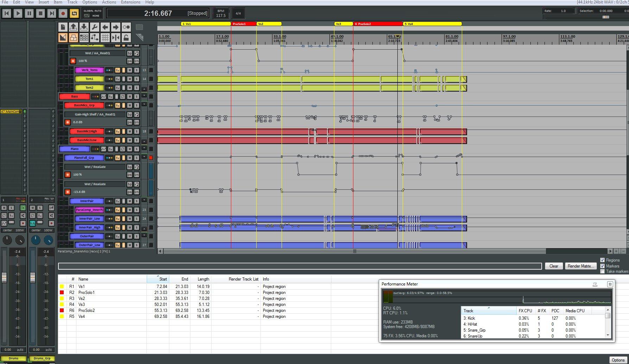Solo the BassMics_Grp track
Viewport: 629px width, 364px height.
click(x=137, y=105)
